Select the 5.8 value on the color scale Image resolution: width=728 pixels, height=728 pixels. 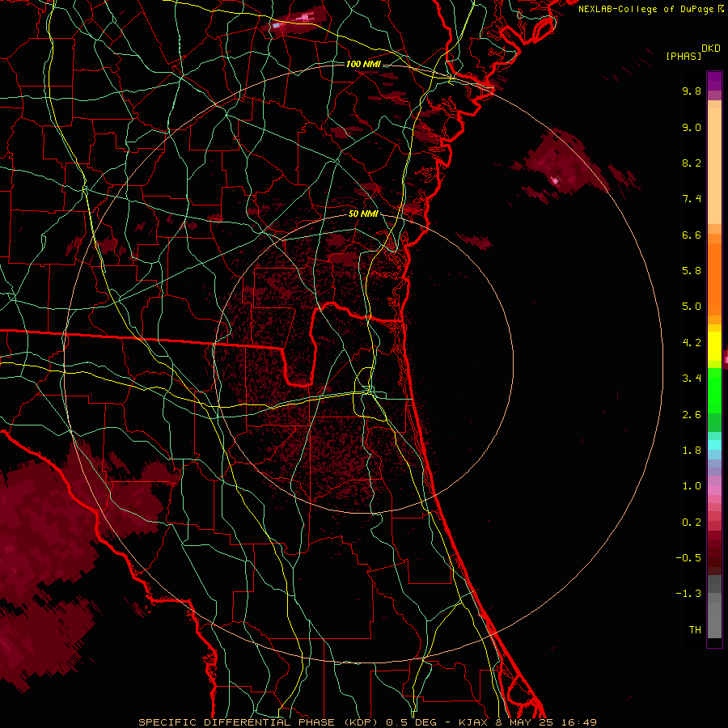[x=692, y=271]
